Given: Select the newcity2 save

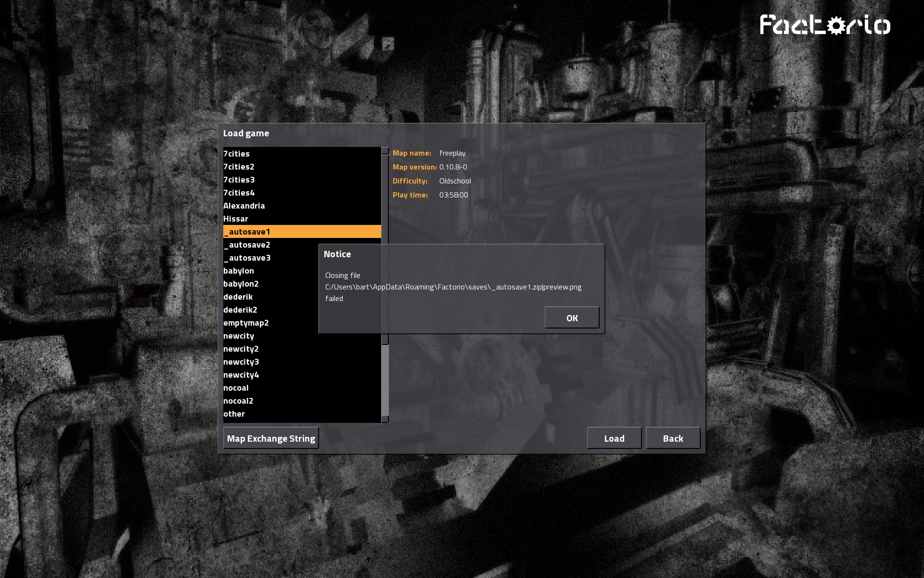Looking at the screenshot, I should coord(302,349).
